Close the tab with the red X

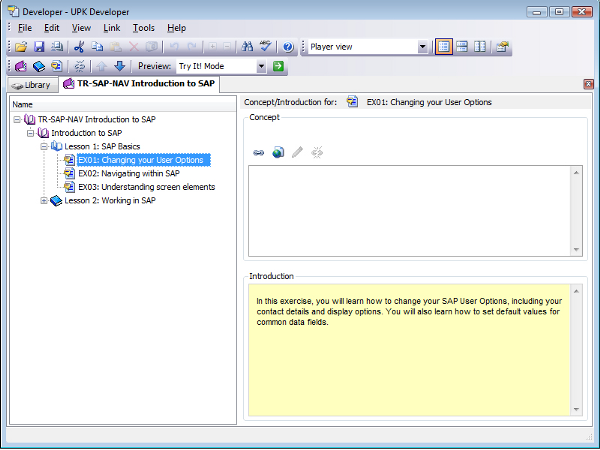pos(588,84)
